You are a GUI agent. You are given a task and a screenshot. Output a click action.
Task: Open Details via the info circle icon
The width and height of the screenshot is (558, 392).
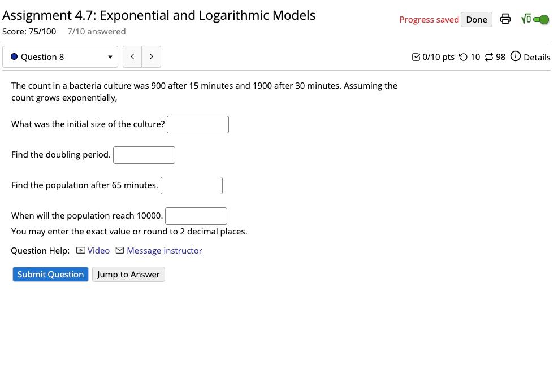coord(515,57)
